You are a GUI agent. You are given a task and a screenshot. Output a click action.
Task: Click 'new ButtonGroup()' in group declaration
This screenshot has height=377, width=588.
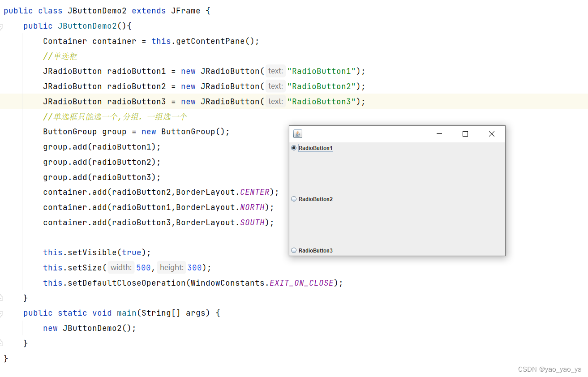(x=183, y=132)
